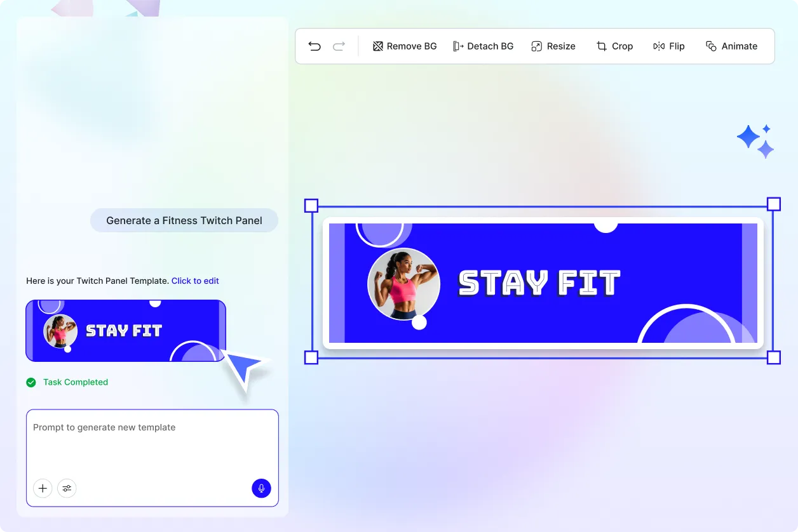The height and width of the screenshot is (532, 798).
Task: Select the Detach BG tool
Action: coord(483,46)
